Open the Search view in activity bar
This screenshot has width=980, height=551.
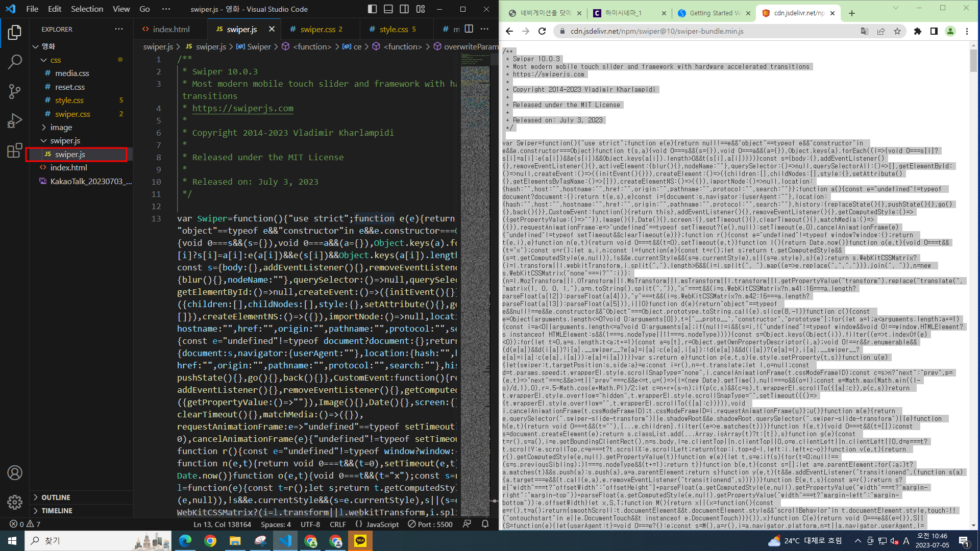(x=15, y=62)
